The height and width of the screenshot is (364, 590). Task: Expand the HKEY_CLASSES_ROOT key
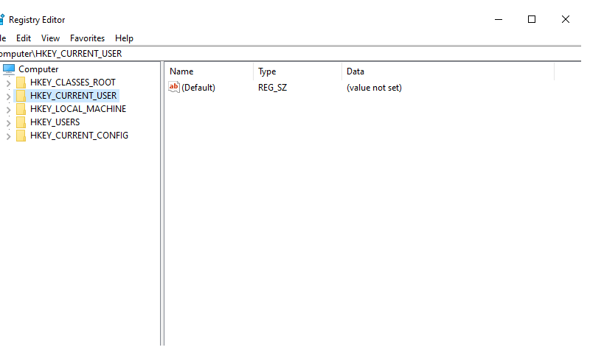(8, 83)
